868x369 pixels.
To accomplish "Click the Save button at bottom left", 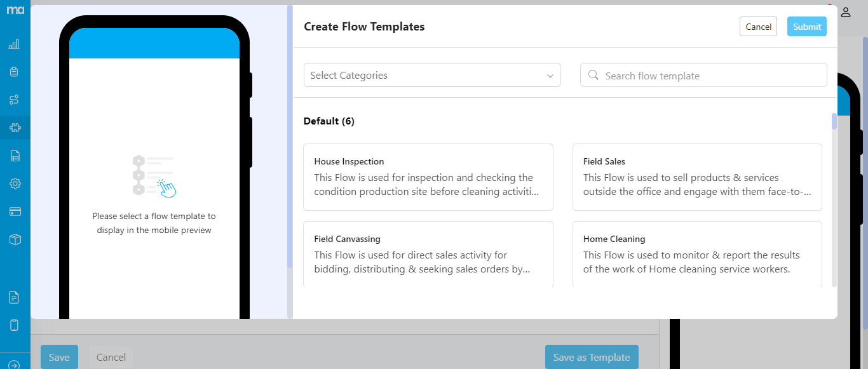I will 59,357.
